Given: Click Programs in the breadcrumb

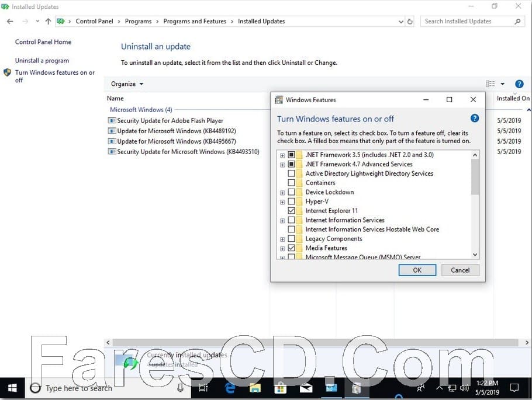Looking at the screenshot, I should [x=138, y=22].
